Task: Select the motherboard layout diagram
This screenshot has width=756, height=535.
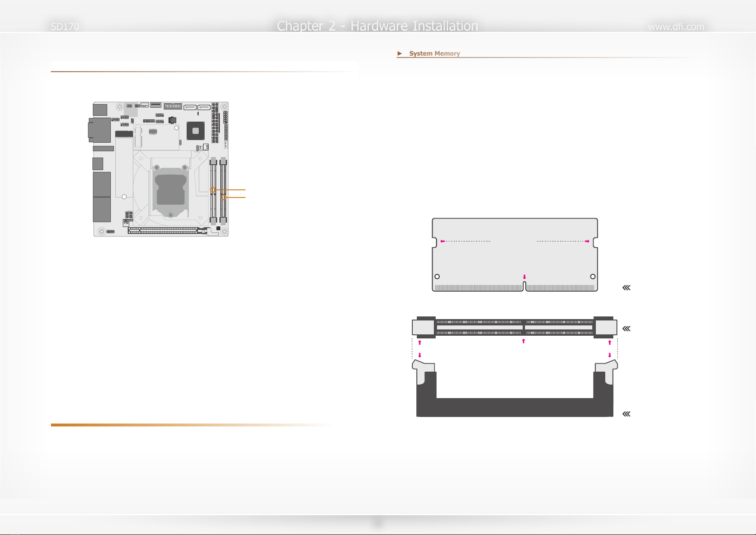Action: [x=159, y=169]
